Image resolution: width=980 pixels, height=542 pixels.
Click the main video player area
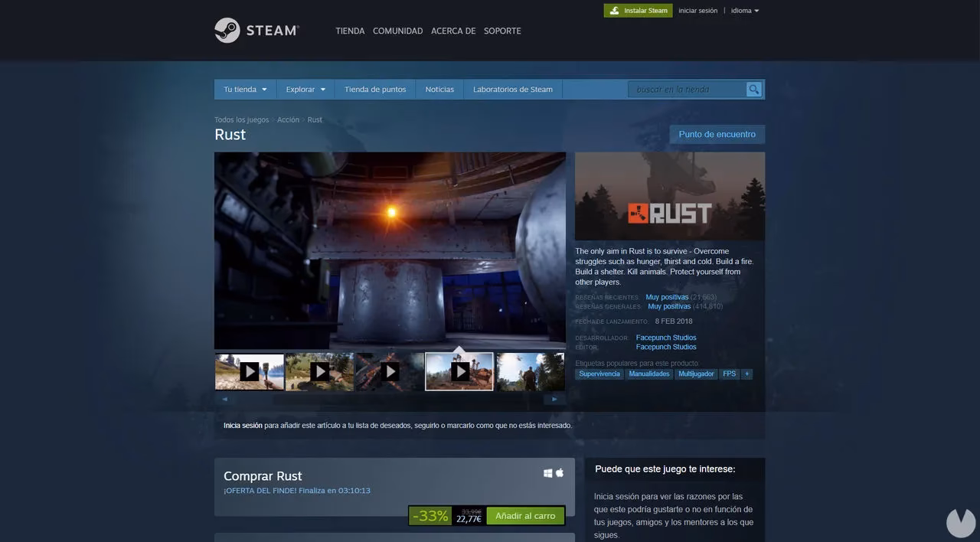[x=390, y=251]
